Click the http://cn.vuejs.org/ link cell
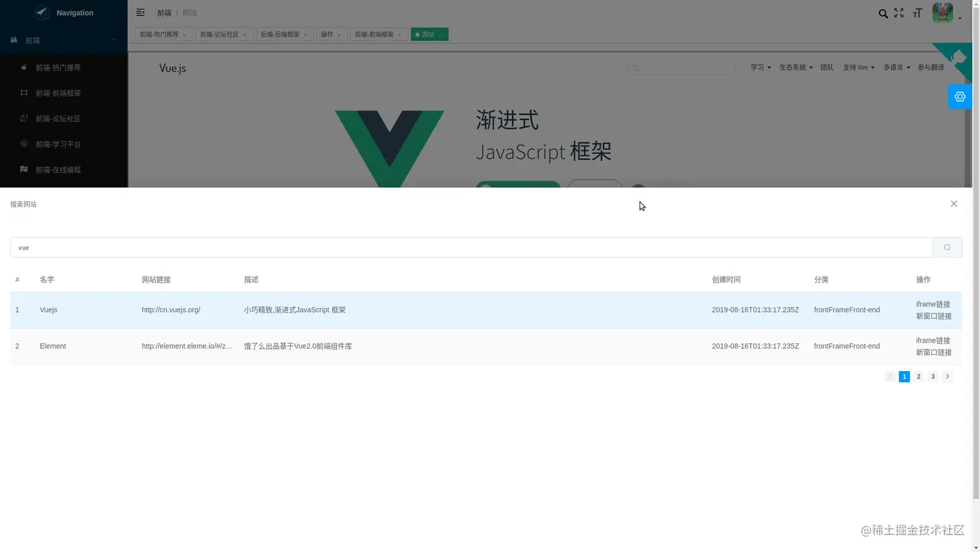 pos(171,310)
